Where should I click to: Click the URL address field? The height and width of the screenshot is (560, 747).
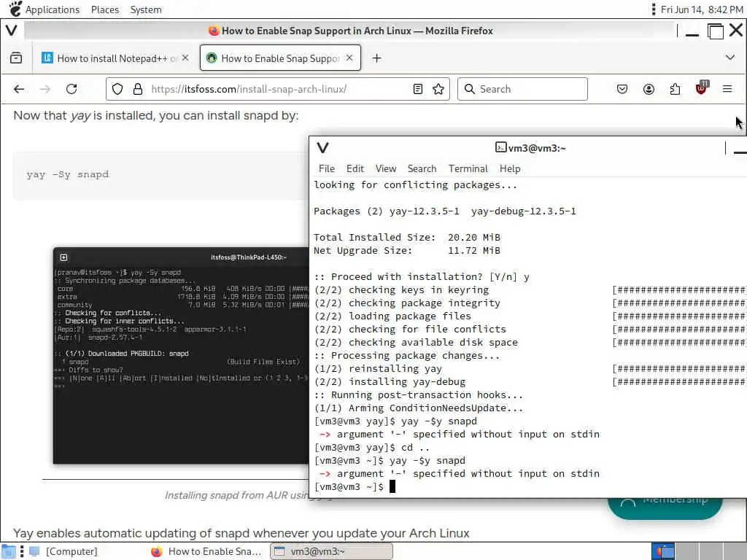pyautogui.click(x=278, y=89)
